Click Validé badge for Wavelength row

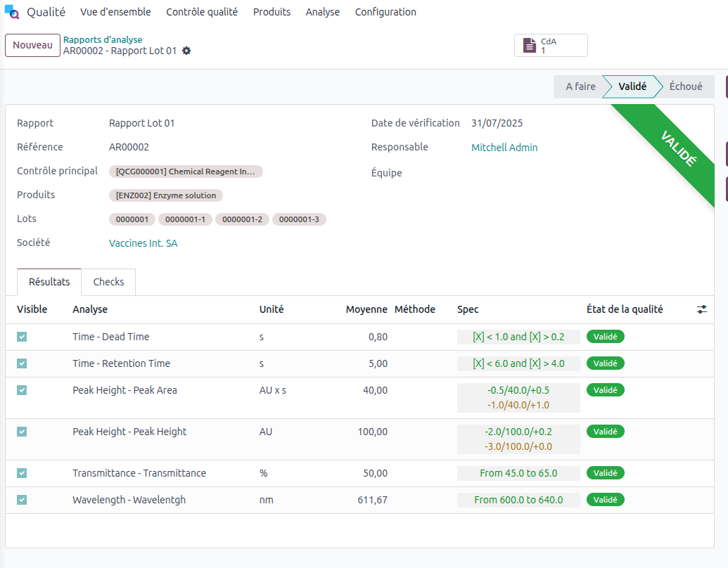tap(605, 500)
